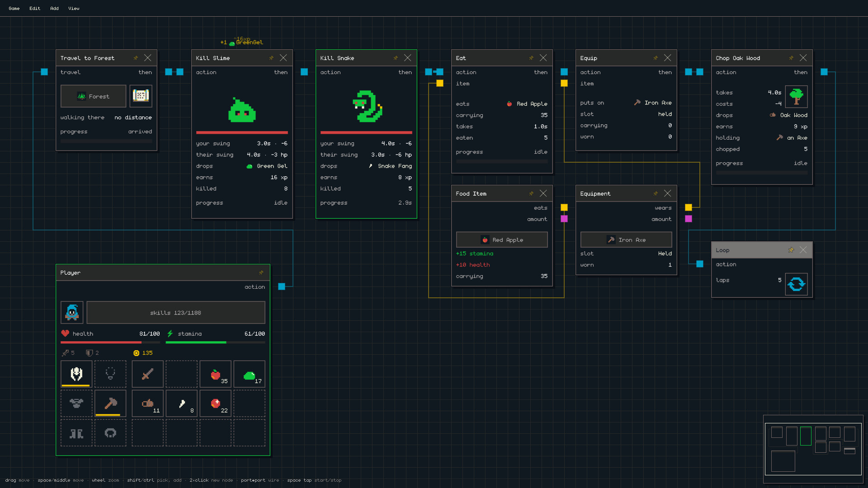Image resolution: width=868 pixels, height=488 pixels.
Task: Click the lightning stamina icon
Action: (x=170, y=333)
